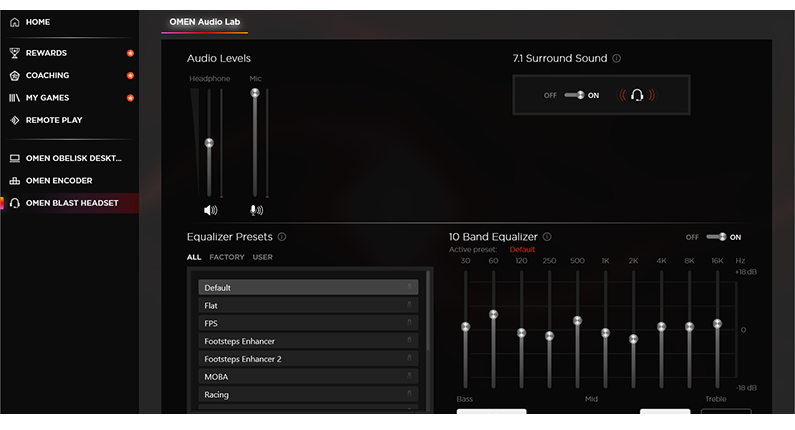
Task: Click the 1K band slider knob
Action: pos(605,333)
